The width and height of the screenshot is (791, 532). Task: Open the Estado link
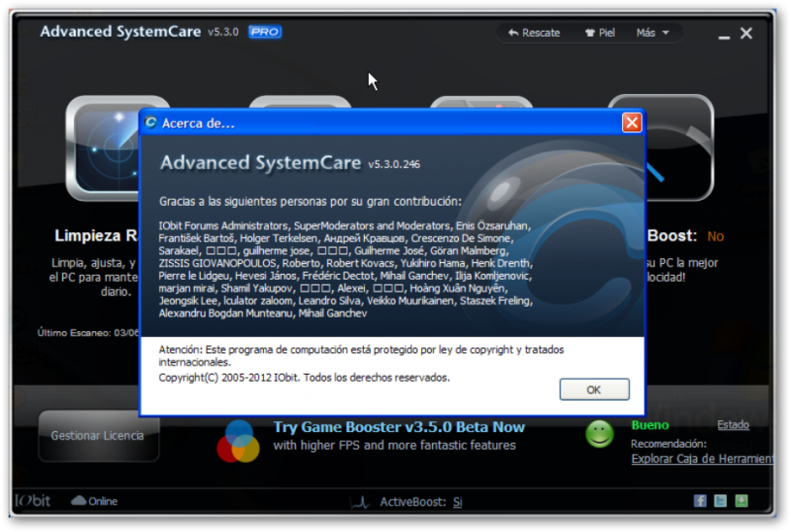733,424
